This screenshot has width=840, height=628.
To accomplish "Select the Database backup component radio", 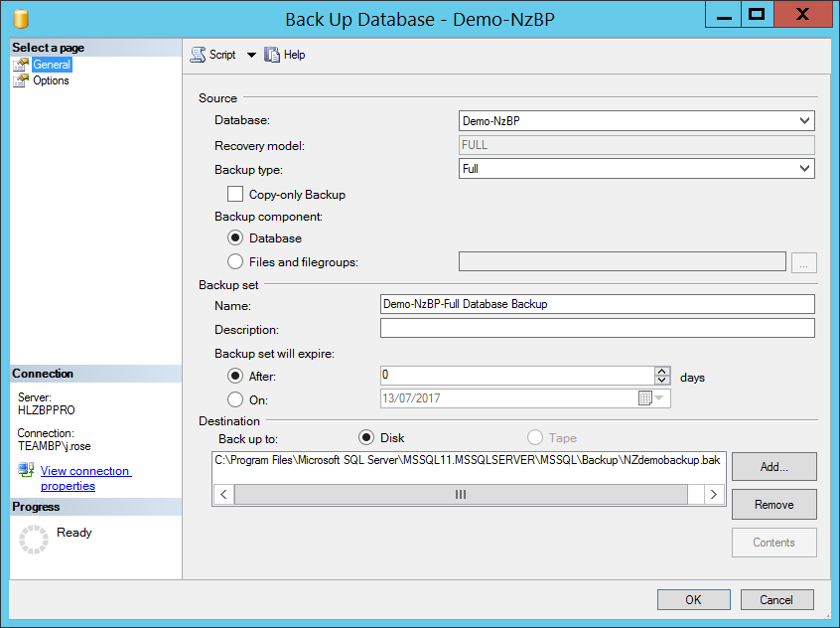I will (x=235, y=237).
